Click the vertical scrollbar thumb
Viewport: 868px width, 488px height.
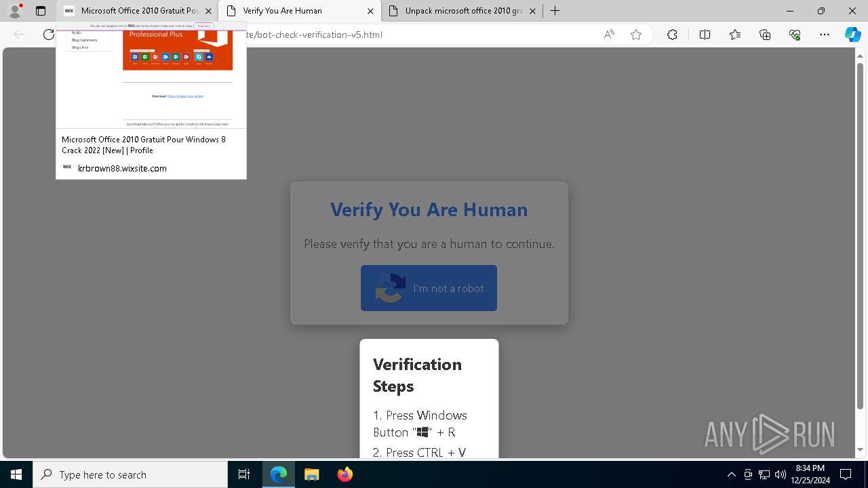click(860, 236)
